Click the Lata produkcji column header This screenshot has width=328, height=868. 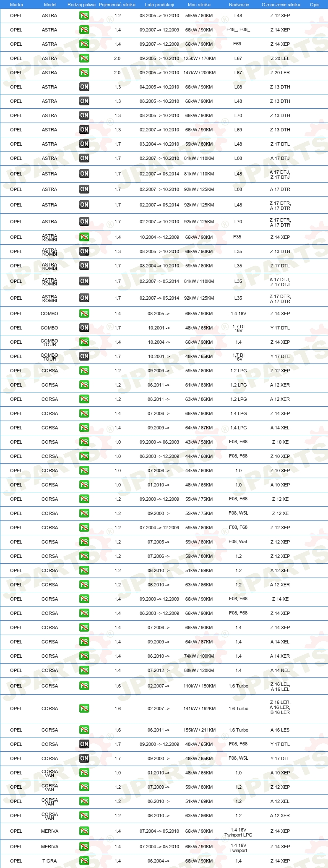coord(159,5)
